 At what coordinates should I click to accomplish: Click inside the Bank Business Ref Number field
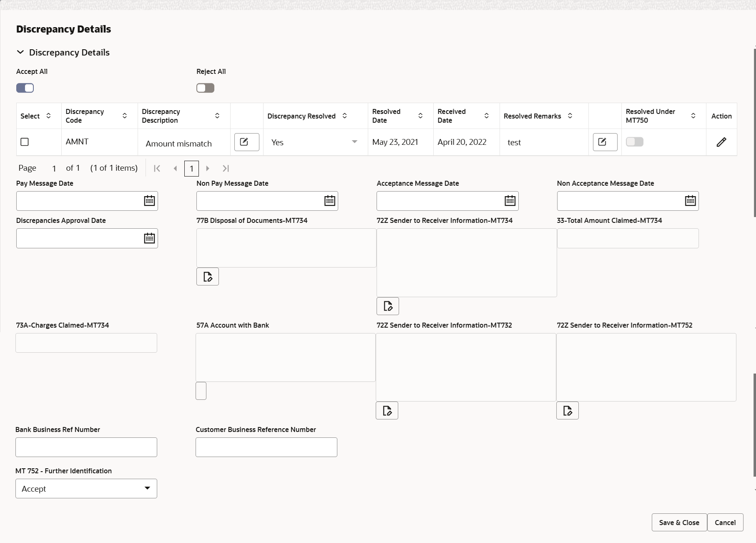[86, 447]
